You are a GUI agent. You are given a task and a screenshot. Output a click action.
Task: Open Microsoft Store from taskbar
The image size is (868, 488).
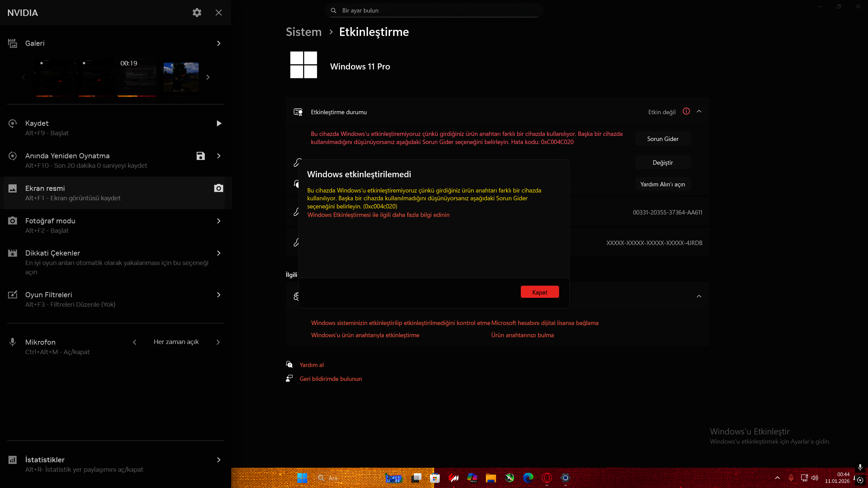coord(435,478)
